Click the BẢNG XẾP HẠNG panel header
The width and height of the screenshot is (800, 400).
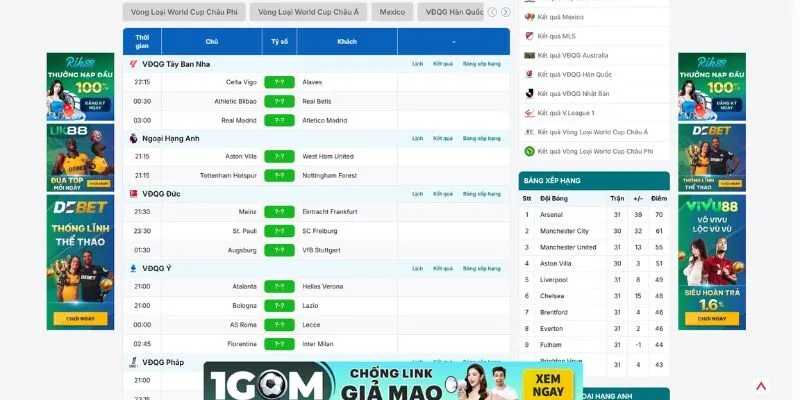click(594, 181)
